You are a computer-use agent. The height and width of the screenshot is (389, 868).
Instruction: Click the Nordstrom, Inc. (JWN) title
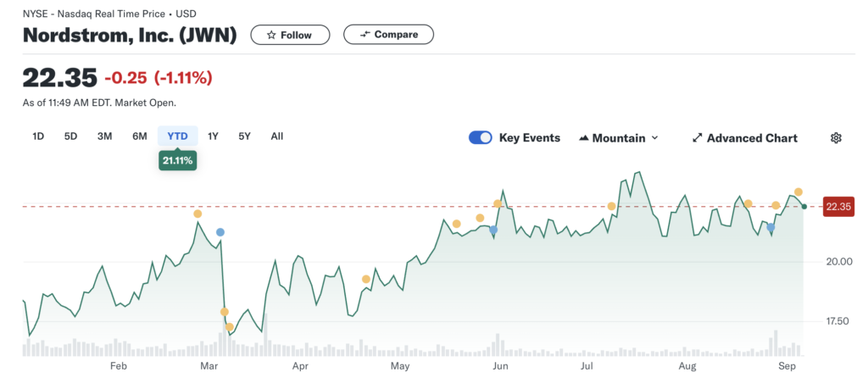(130, 35)
